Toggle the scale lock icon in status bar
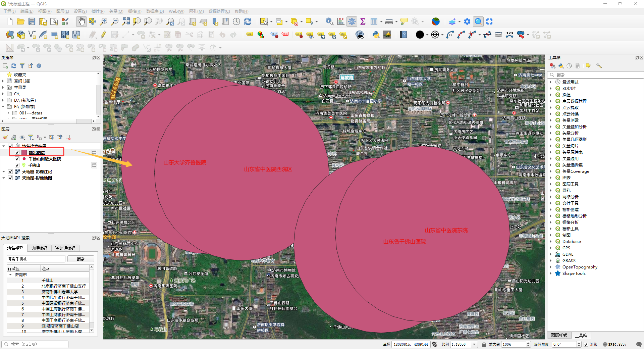 [484, 344]
